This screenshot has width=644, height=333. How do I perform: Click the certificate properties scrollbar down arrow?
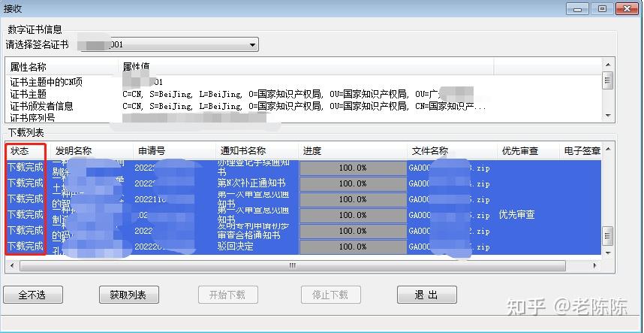pyautogui.click(x=608, y=116)
